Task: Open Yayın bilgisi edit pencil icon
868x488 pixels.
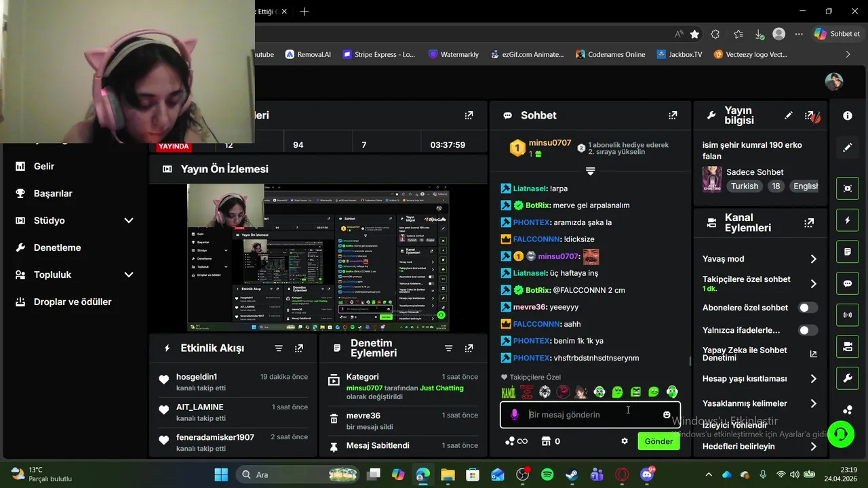Action: tap(788, 115)
